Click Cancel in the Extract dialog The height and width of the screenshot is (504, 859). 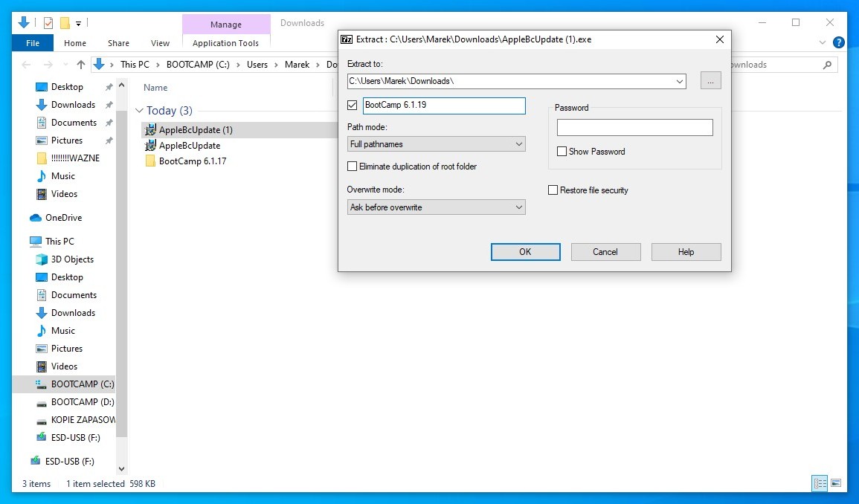pos(605,252)
